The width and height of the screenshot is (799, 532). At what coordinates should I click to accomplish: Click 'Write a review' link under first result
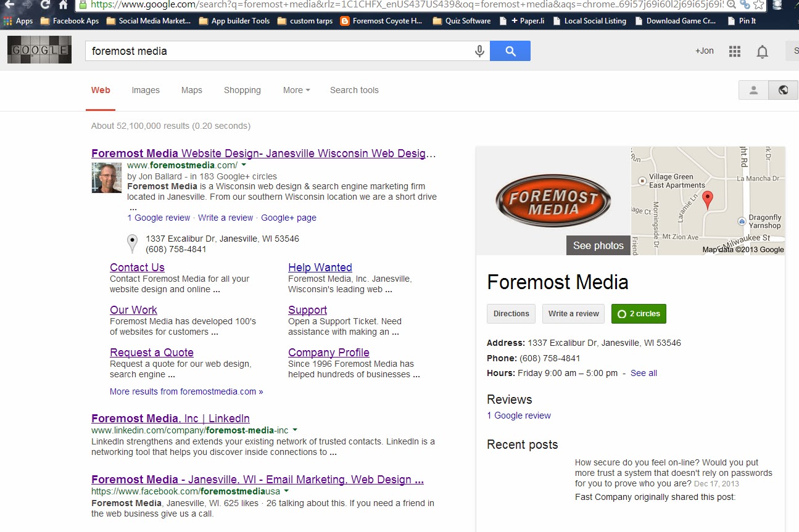click(x=226, y=218)
